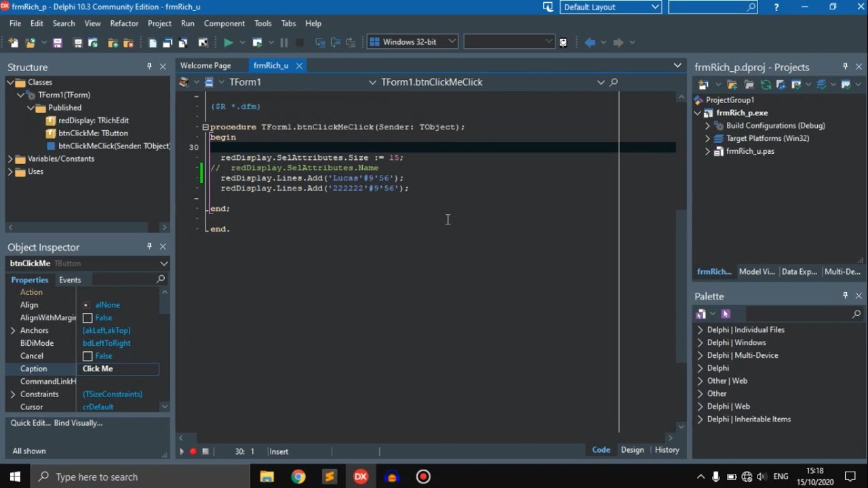The image size is (868, 488).
Task: Click search magnifier in code editor navigation bar
Action: point(614,82)
